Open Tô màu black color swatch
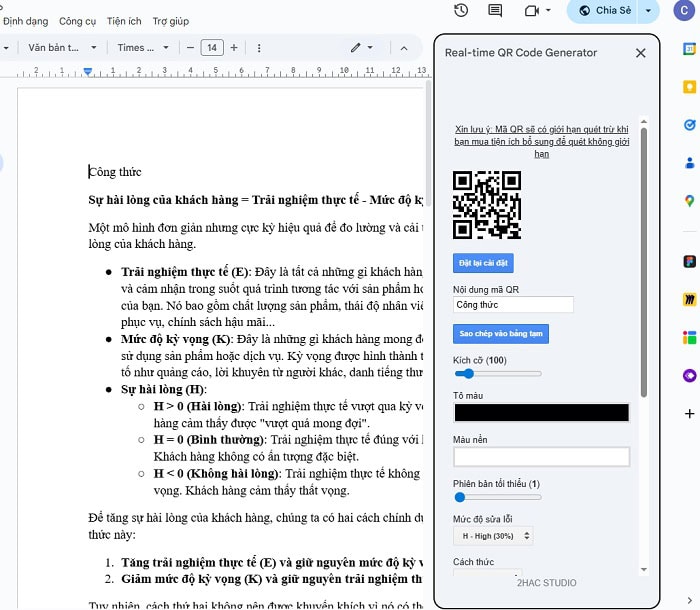Screen dimensions: 700x610 click(542, 413)
